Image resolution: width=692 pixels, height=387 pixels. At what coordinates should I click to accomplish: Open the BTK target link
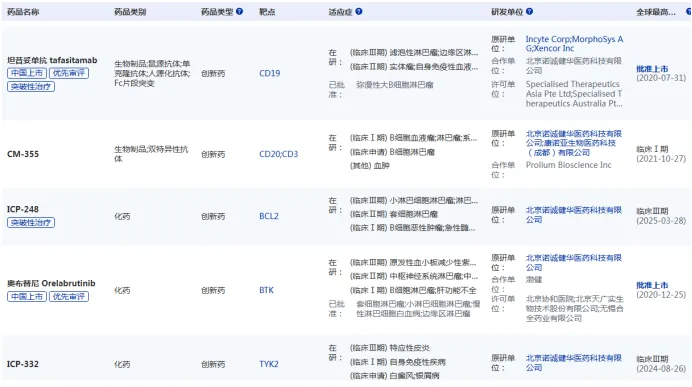[x=266, y=290]
